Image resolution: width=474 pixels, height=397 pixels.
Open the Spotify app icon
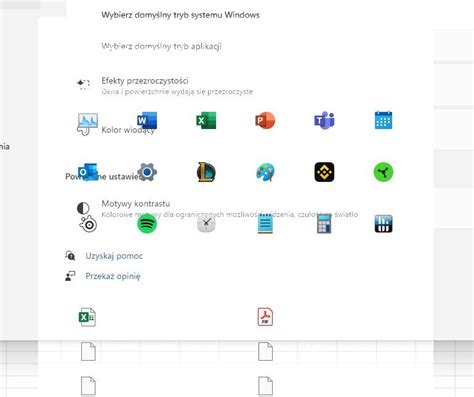click(147, 224)
